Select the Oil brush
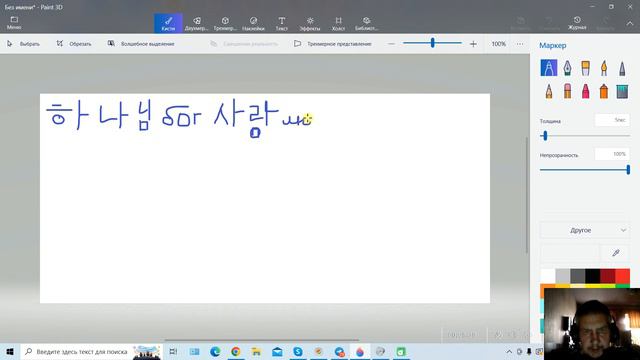Image resolution: width=640 pixels, height=360 pixels. point(585,68)
